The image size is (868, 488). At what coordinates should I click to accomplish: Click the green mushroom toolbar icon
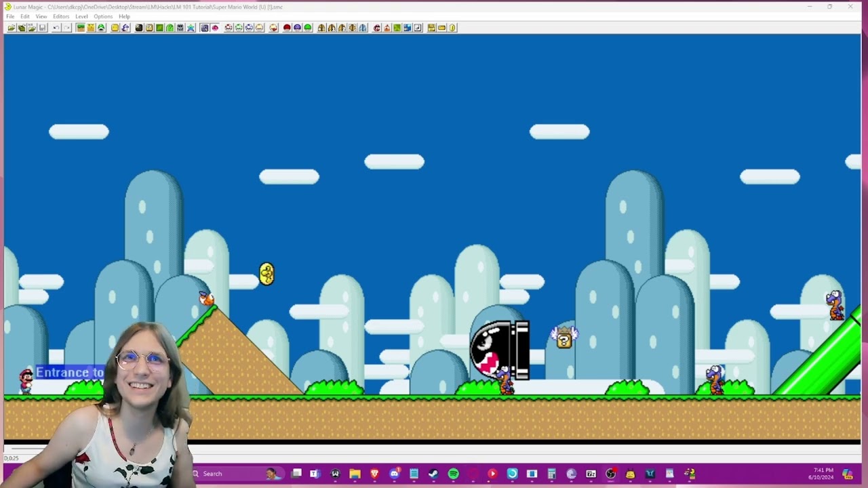click(307, 28)
